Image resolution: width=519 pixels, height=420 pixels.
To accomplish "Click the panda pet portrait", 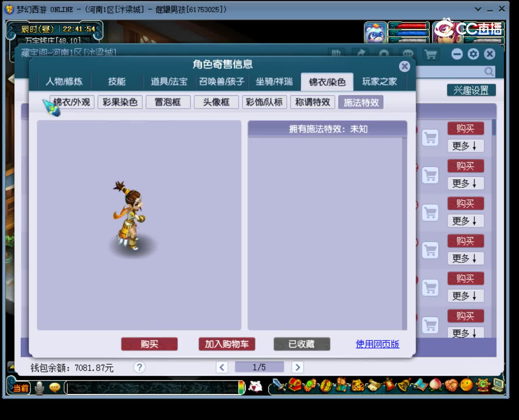I will click(375, 32).
